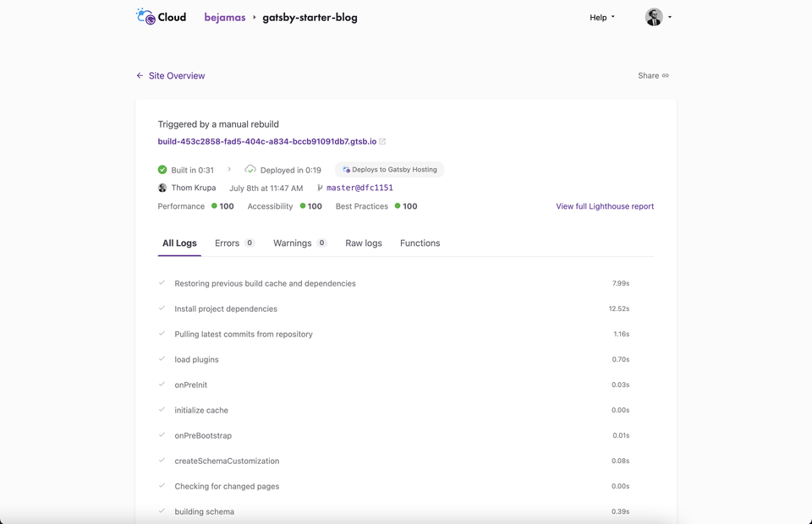Click the onPreBootstrap log entry

[406, 435]
